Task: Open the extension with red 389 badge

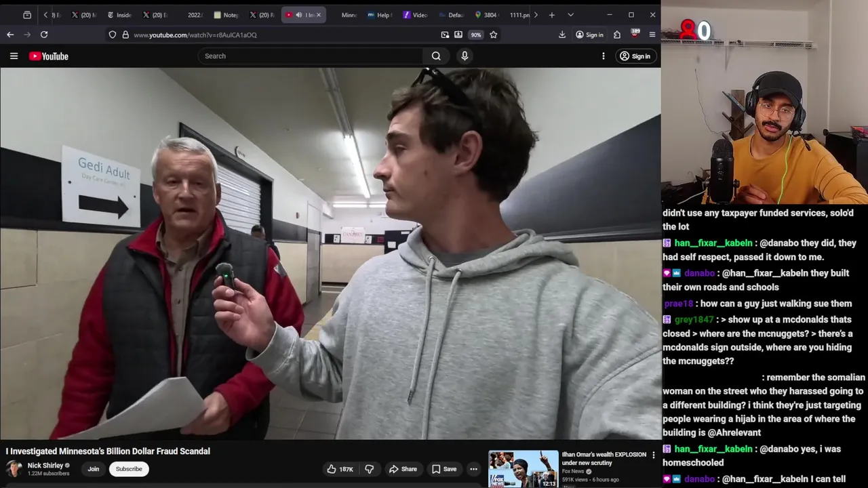Action: point(635,34)
